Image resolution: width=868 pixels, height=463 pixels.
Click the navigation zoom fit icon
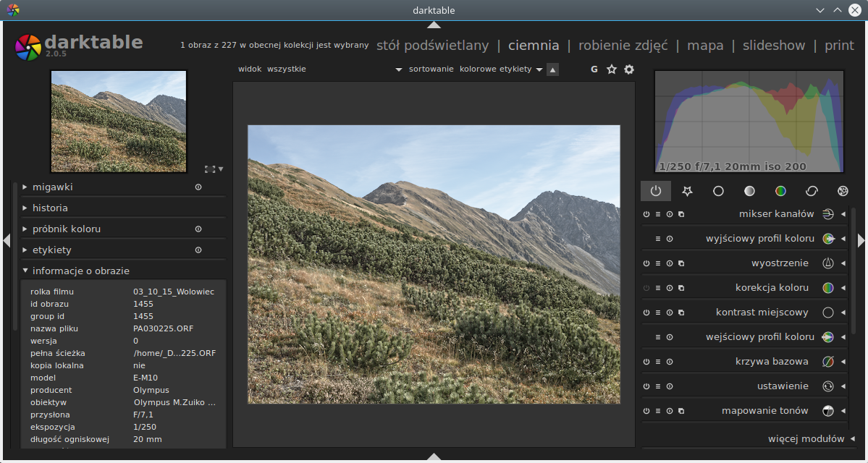210,169
